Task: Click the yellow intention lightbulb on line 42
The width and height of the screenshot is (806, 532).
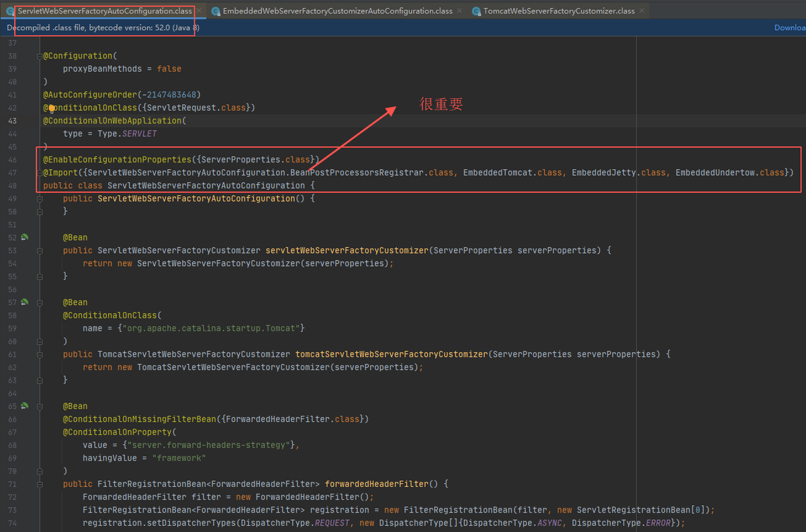Action: 51,107
